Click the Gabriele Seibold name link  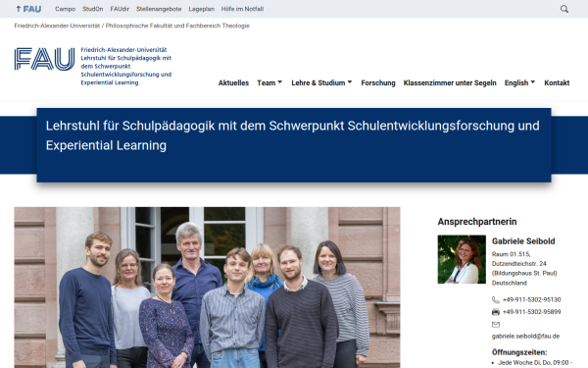click(523, 241)
